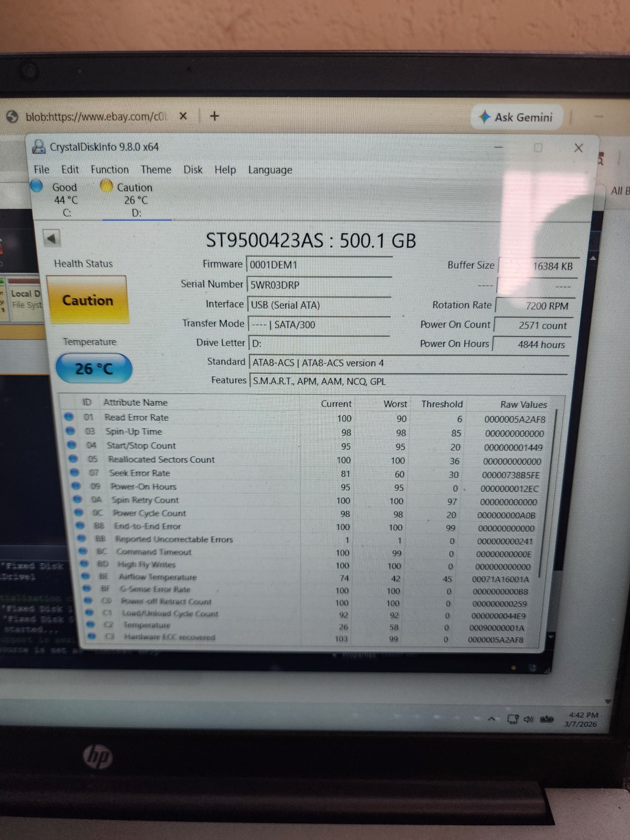The width and height of the screenshot is (630, 840).
Task: Click the status dot for Spin Retry Count
Action: 78,499
